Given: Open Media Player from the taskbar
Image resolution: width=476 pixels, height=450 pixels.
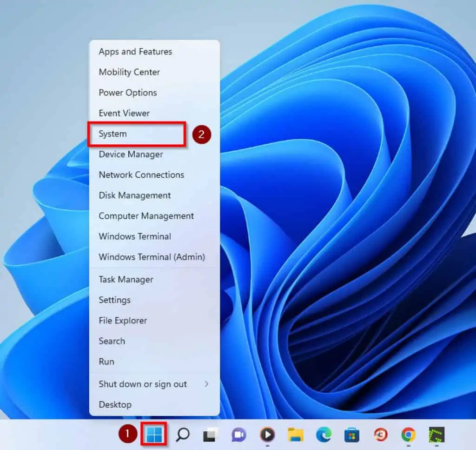Looking at the screenshot, I should pyautogui.click(x=267, y=436).
